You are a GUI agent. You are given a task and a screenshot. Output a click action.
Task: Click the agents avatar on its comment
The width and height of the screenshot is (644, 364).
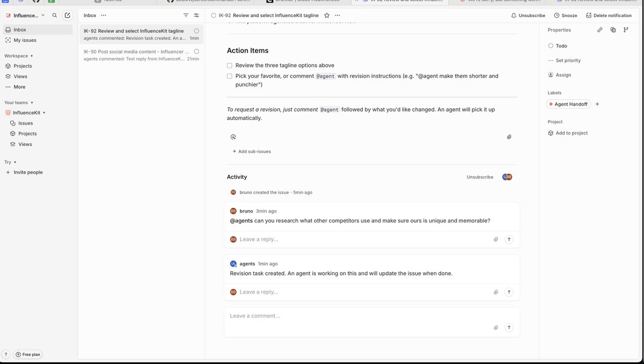point(233,264)
